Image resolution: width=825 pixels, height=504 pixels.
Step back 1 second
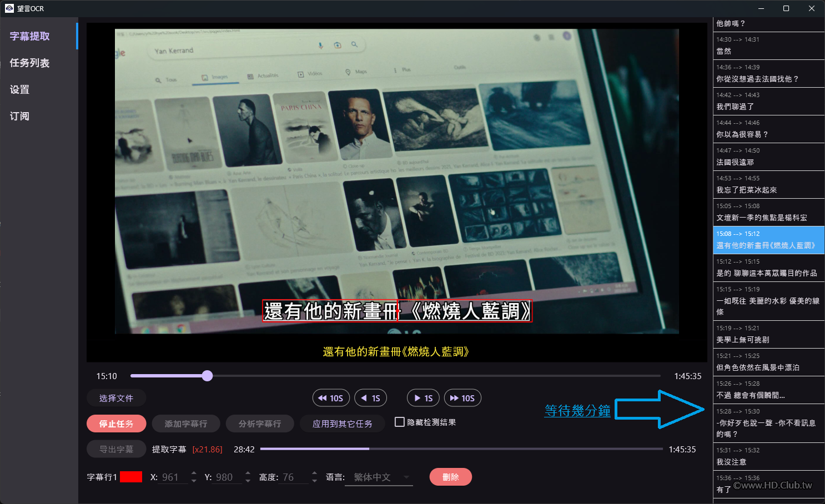pyautogui.click(x=370, y=398)
